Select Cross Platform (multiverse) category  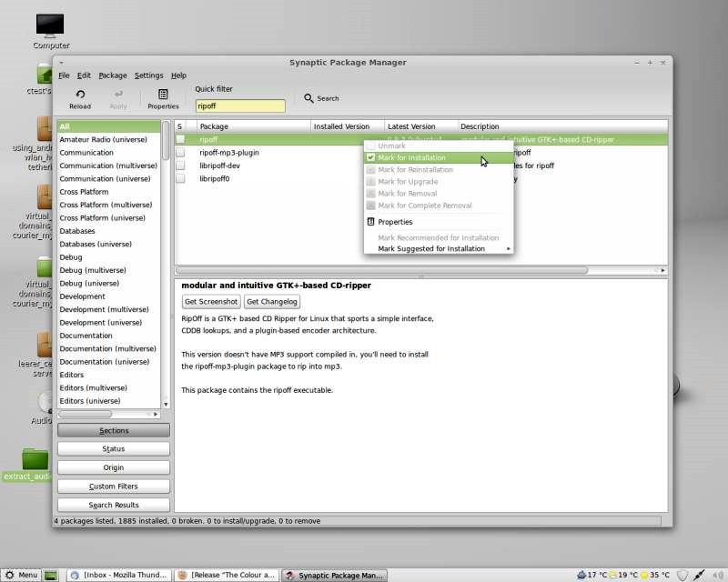click(108, 205)
